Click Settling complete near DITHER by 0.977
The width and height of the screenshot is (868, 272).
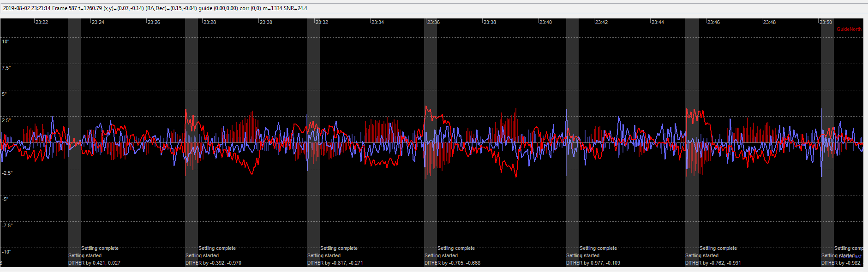598,248
